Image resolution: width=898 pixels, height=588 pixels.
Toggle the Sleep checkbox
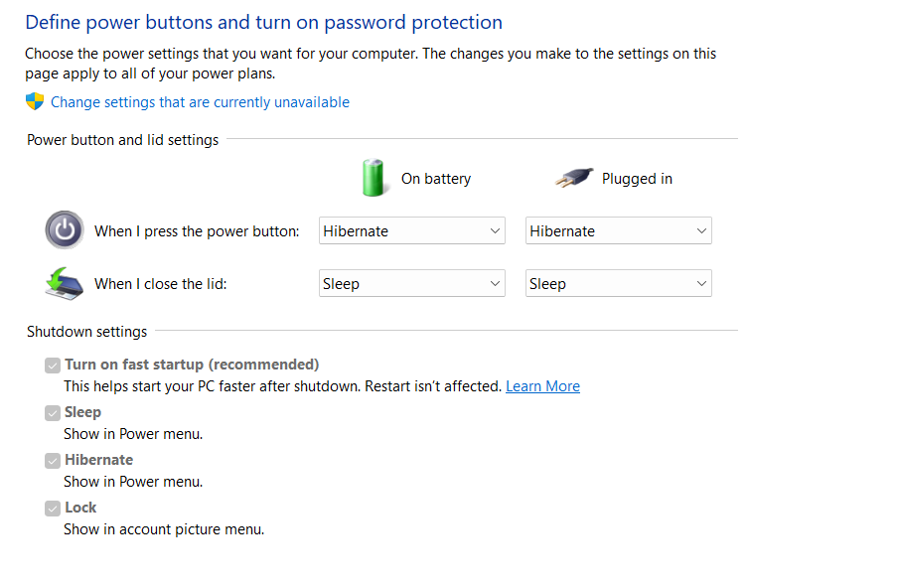tap(52, 412)
